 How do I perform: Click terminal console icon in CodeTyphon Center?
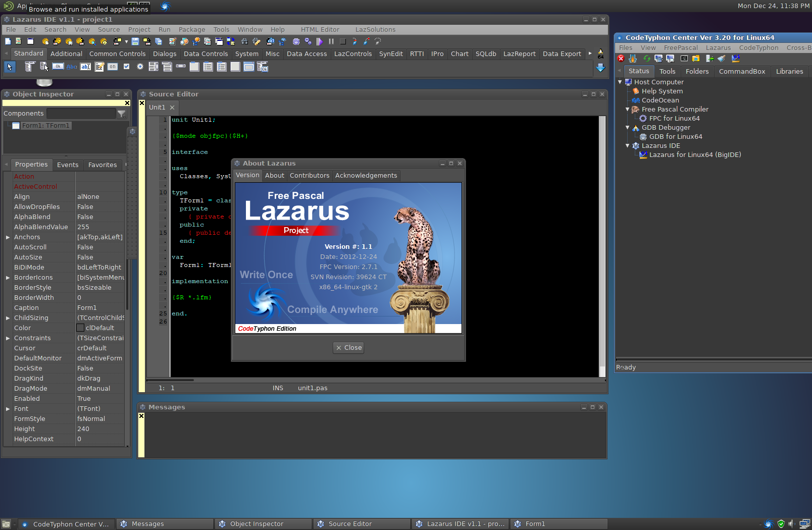click(x=684, y=59)
